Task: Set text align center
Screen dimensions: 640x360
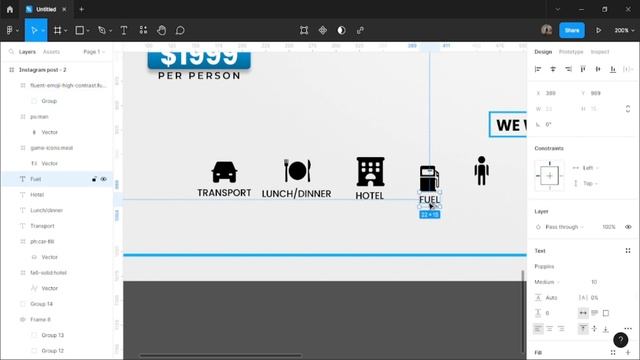Action: [x=550, y=329]
